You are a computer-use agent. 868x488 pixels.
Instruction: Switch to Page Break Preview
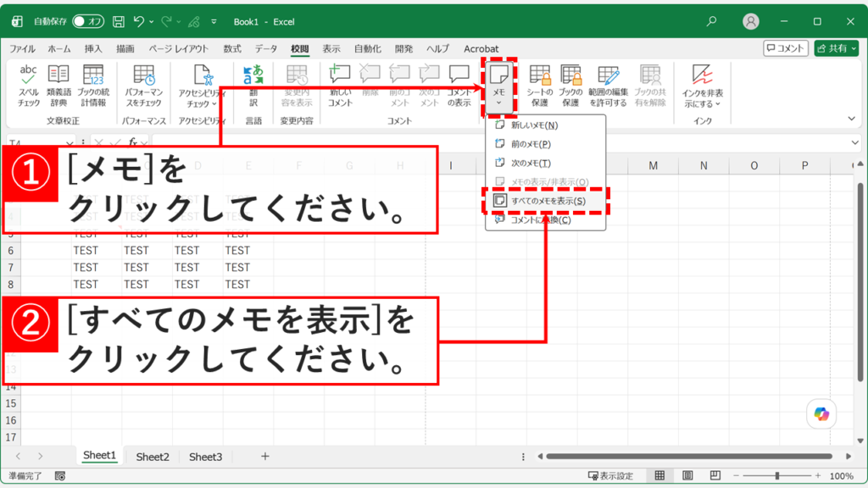pyautogui.click(x=715, y=476)
